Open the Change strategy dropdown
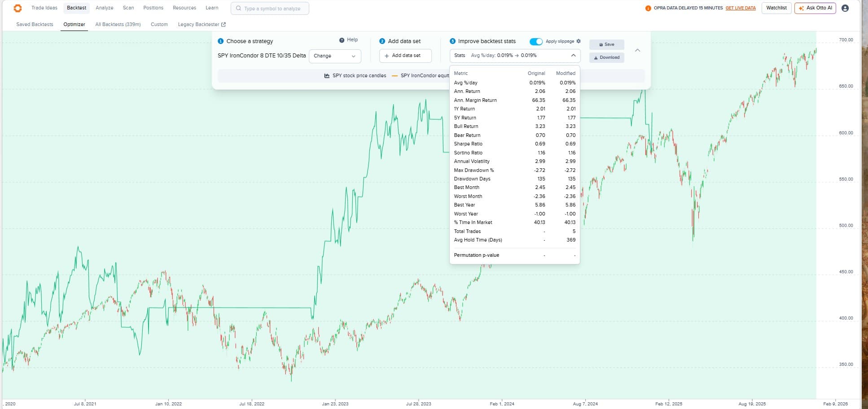Image resolution: width=868 pixels, height=409 pixels. (x=335, y=56)
